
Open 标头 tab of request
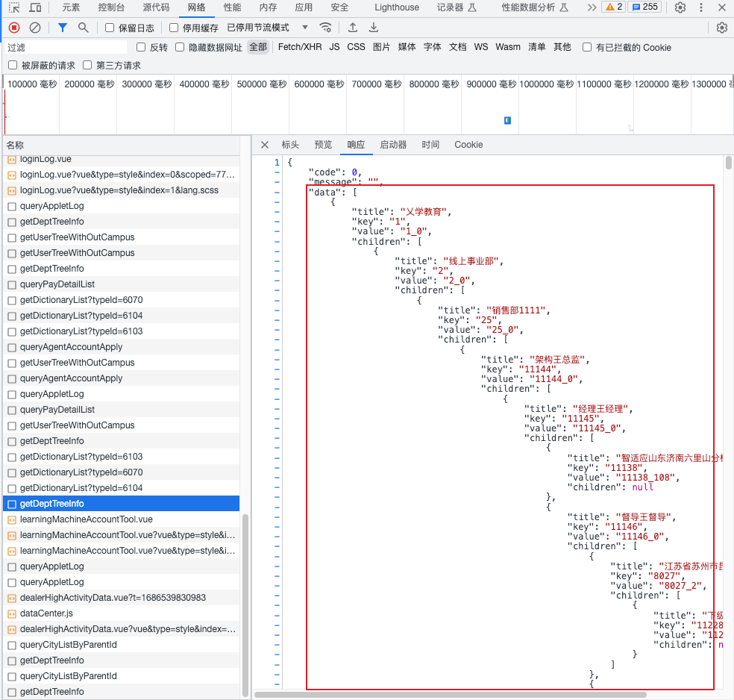tap(289, 145)
